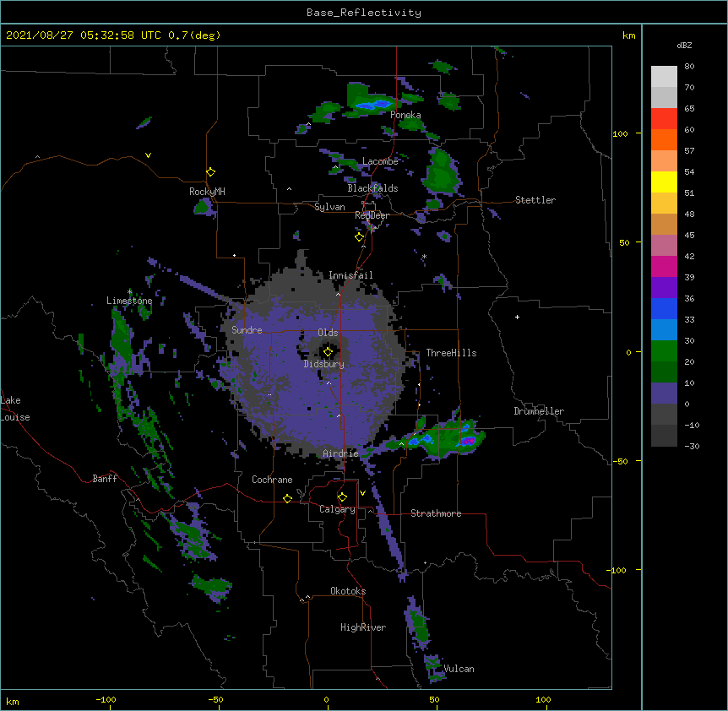Click the km unit label at top right

click(x=629, y=35)
